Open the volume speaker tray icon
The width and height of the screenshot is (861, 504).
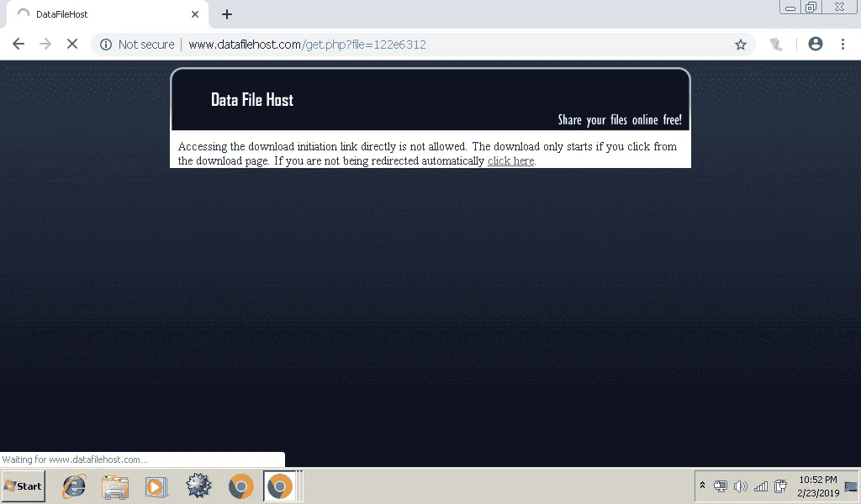coord(740,486)
